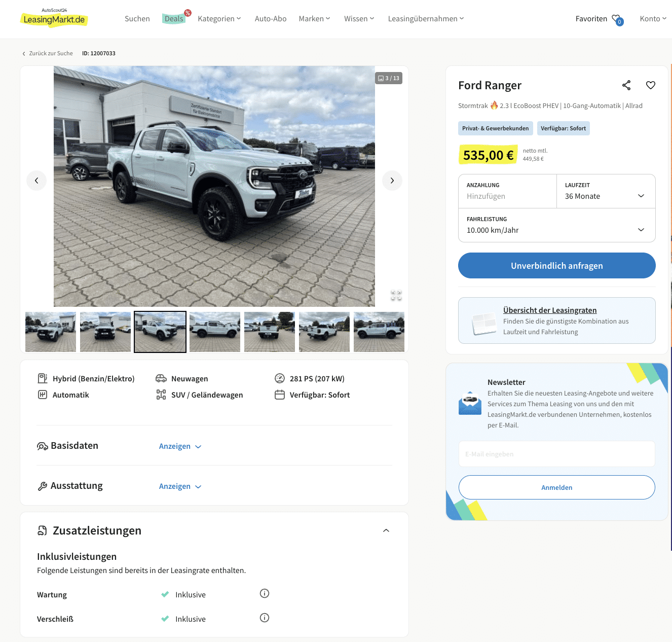Open the Konto account dropdown
This screenshot has height=642, width=672.
pyautogui.click(x=653, y=19)
